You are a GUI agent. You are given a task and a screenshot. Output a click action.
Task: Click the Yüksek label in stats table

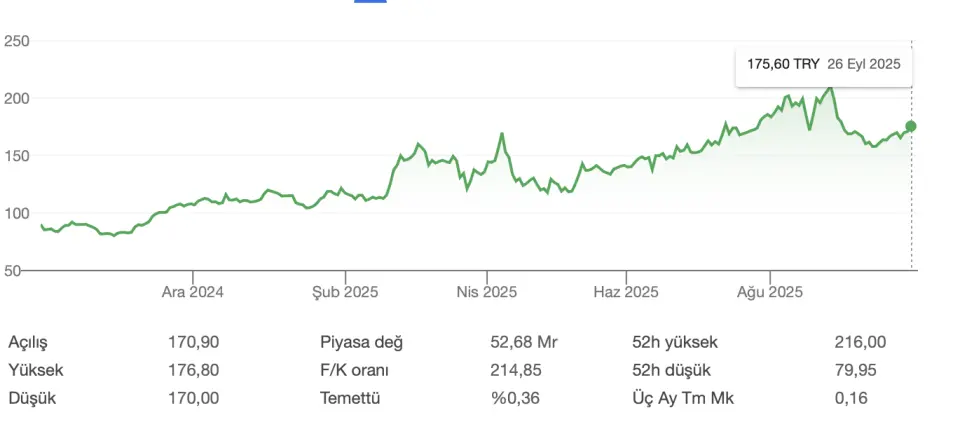[x=36, y=370]
